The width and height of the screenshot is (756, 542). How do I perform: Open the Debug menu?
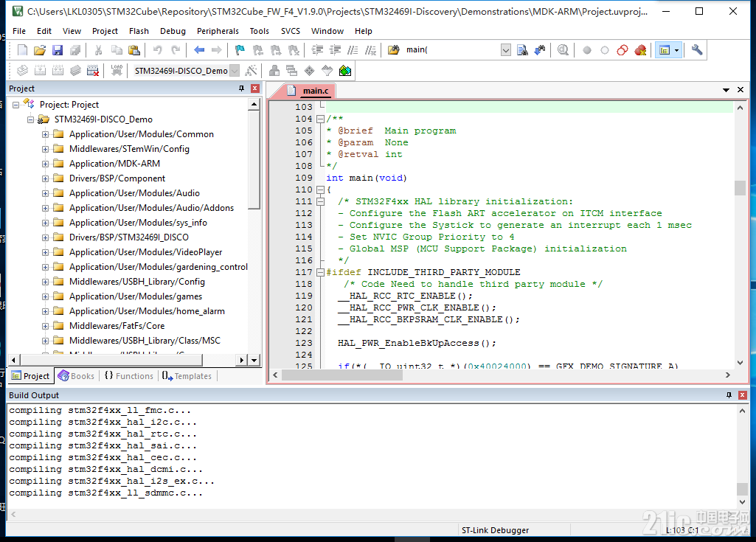click(x=173, y=31)
